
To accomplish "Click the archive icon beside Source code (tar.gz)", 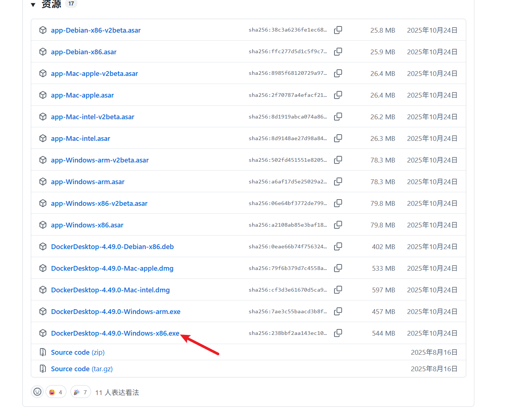I will (43, 369).
